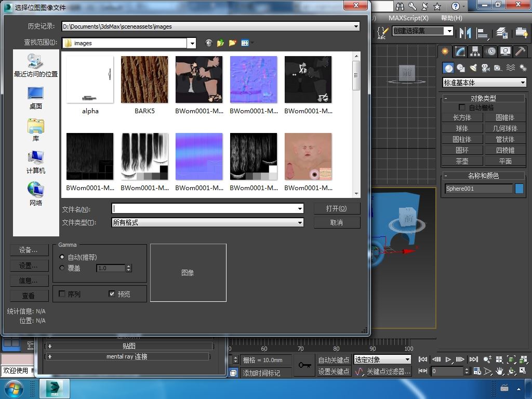
Task: Select the Geometry category icon
Action: [448, 68]
